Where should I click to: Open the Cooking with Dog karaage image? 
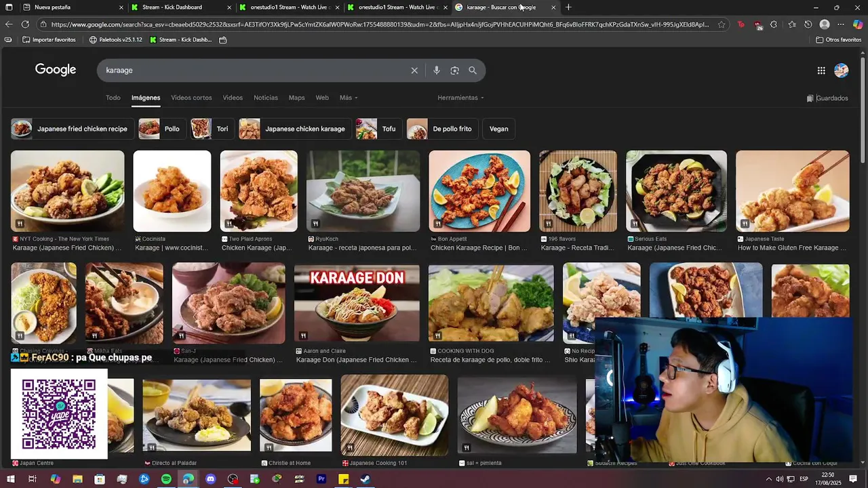[x=491, y=304]
